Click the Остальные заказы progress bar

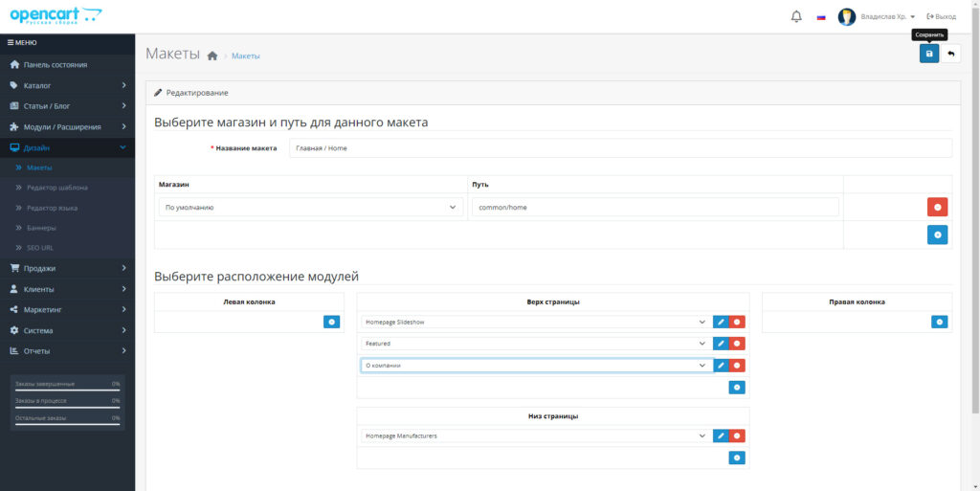click(x=68, y=424)
